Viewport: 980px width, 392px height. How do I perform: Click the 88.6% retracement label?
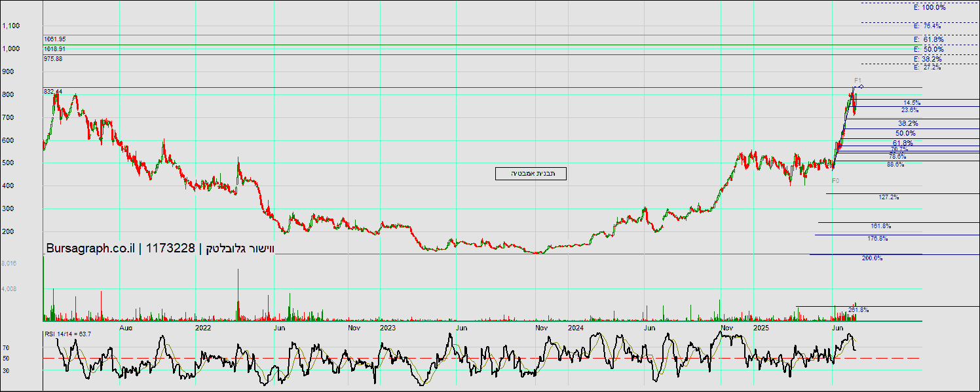895,164
